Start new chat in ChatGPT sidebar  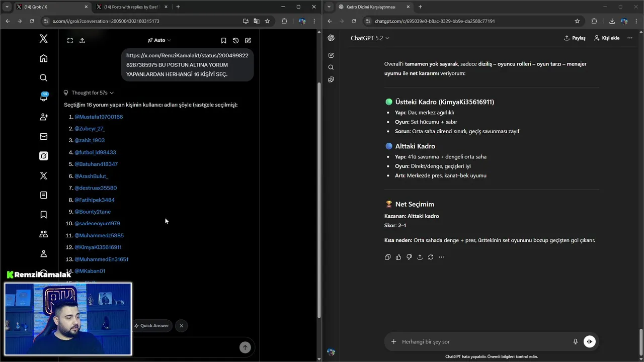(x=331, y=55)
